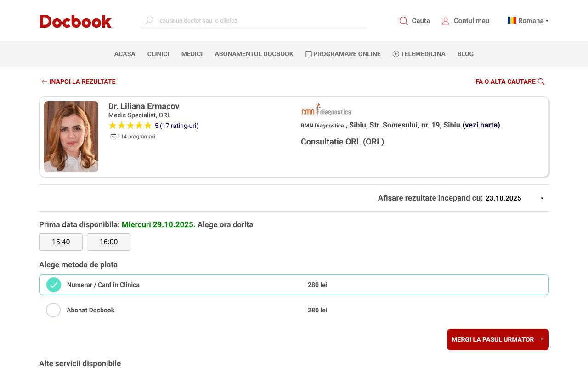Image resolution: width=588 pixels, height=368 pixels.
Task: Click the Docbook logo
Action: tap(75, 21)
